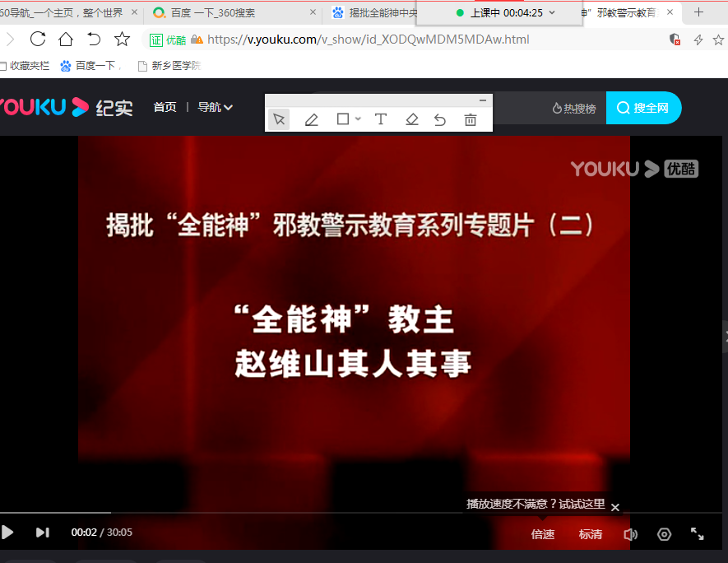Image resolution: width=728 pixels, height=563 pixels.
Task: Choose the text annotation tool
Action: pyautogui.click(x=381, y=119)
